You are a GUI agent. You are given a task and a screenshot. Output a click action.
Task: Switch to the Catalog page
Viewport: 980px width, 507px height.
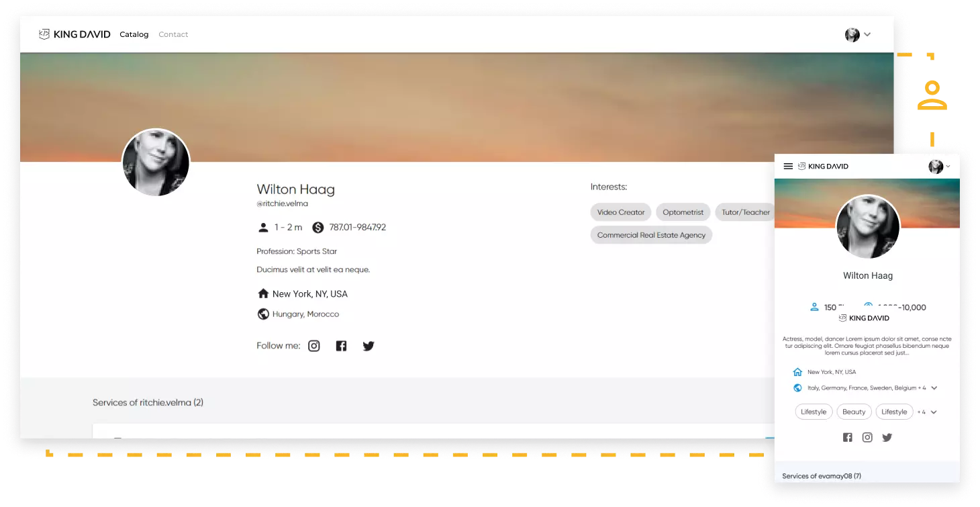point(134,34)
